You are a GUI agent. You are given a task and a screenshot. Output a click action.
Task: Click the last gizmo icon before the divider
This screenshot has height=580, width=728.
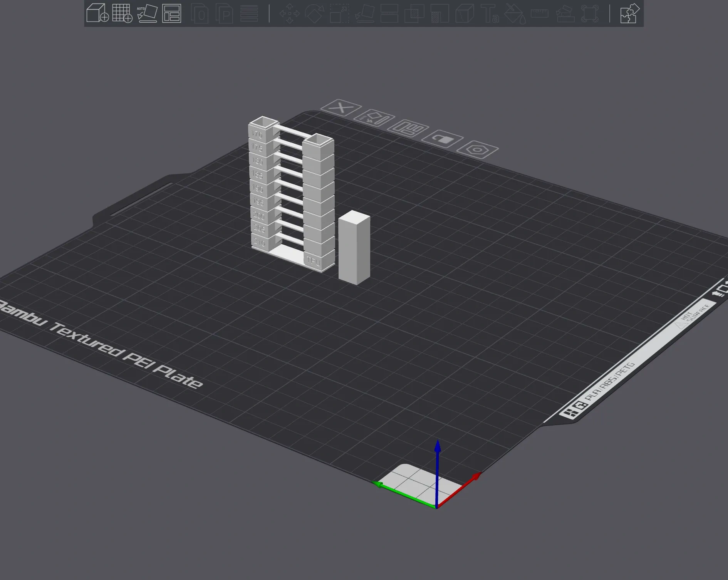[x=590, y=13]
